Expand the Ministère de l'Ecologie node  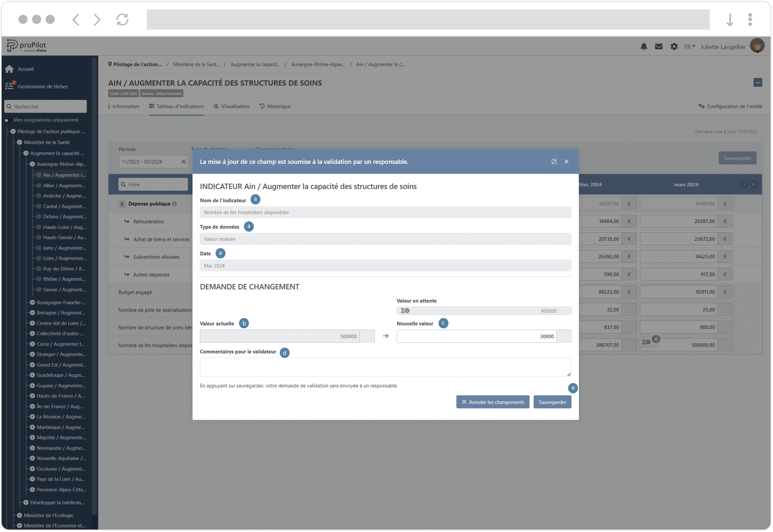pos(19,515)
